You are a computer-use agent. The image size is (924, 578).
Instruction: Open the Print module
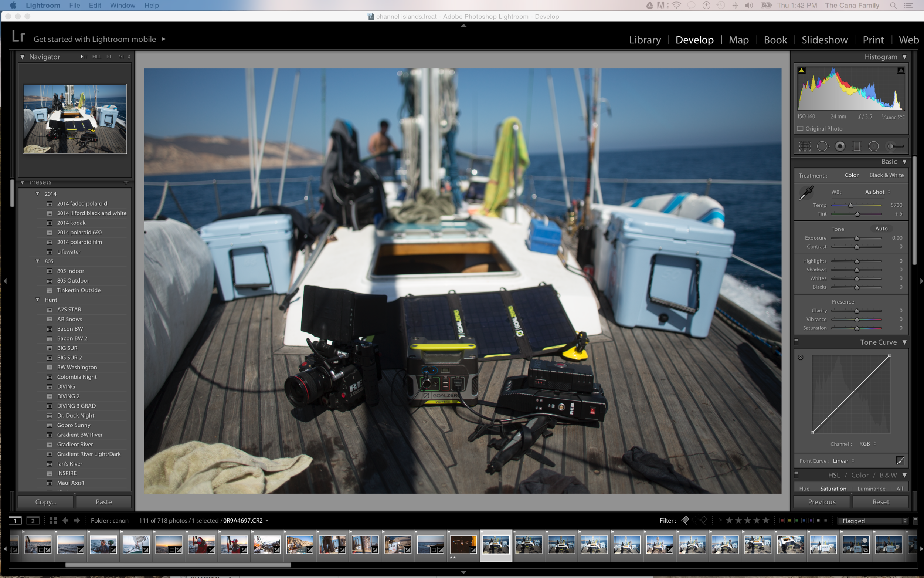(x=873, y=40)
